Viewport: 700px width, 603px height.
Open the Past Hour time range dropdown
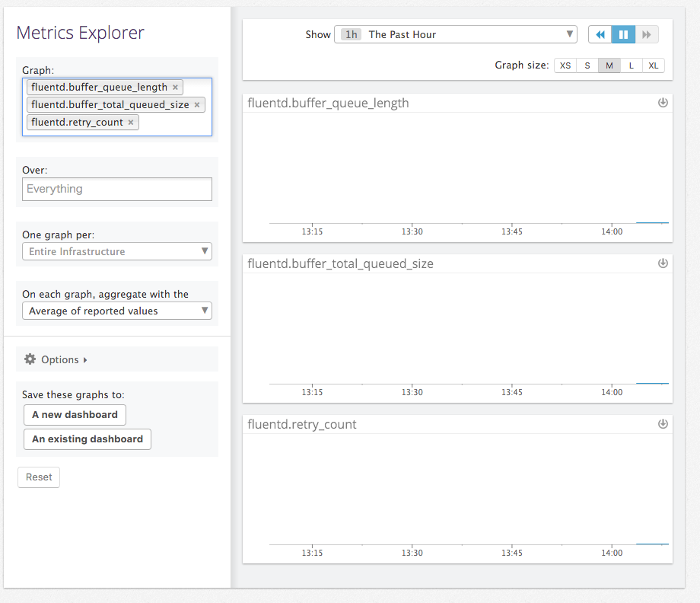click(455, 34)
